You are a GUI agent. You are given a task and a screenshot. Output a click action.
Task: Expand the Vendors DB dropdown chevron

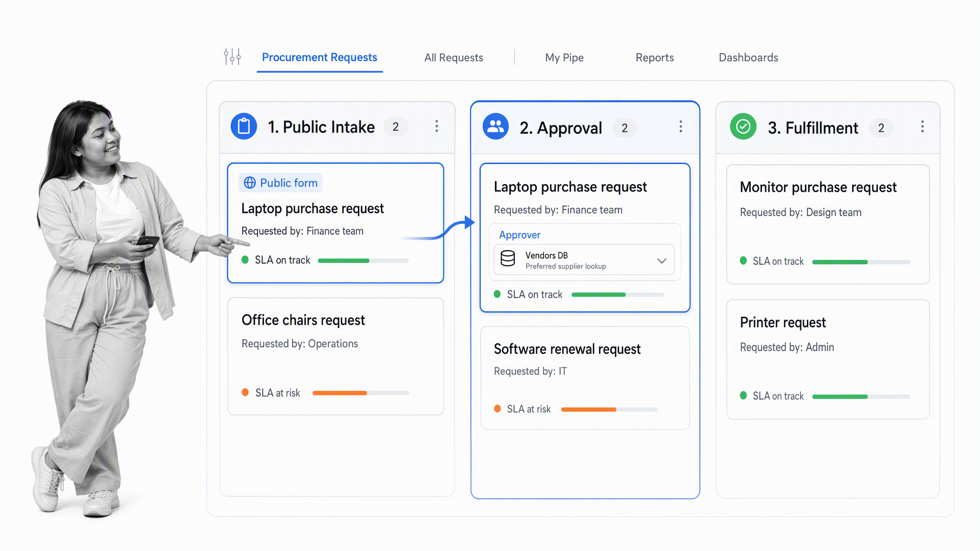click(x=661, y=261)
